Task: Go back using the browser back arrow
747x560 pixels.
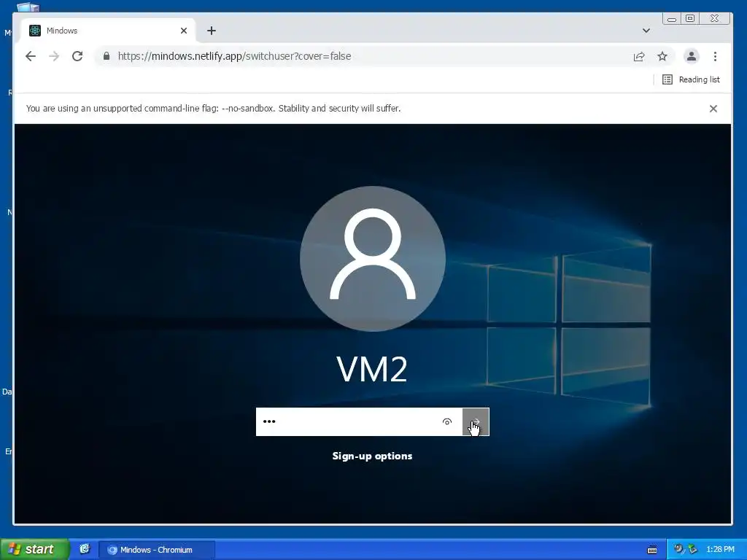Action: point(31,56)
